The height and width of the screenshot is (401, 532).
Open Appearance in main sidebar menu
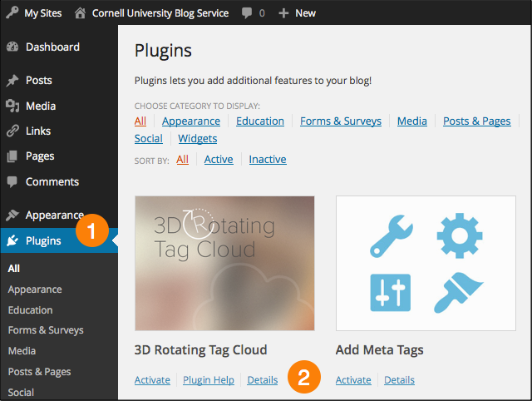[55, 215]
